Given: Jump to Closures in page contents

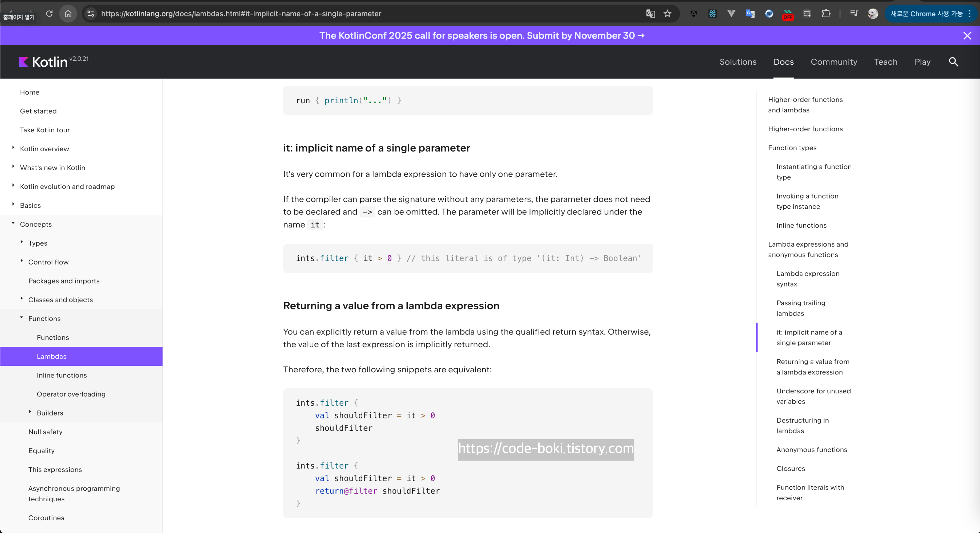Looking at the screenshot, I should (790, 468).
